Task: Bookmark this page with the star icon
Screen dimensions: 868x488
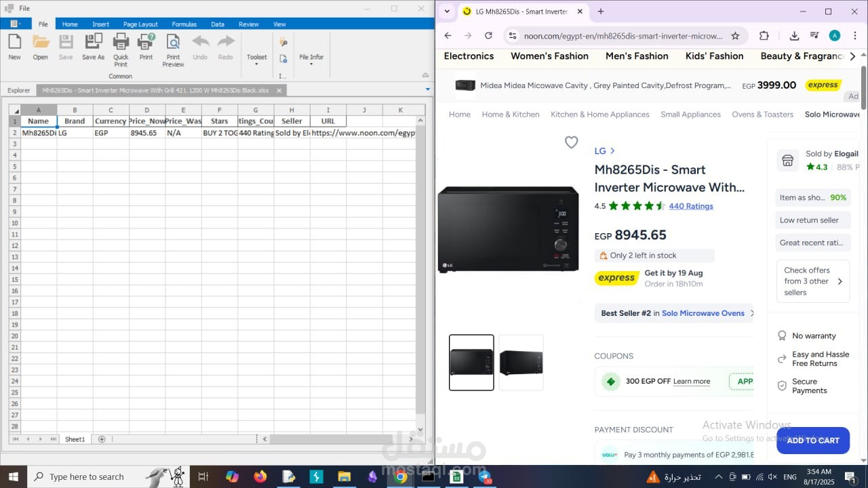Action: [735, 36]
